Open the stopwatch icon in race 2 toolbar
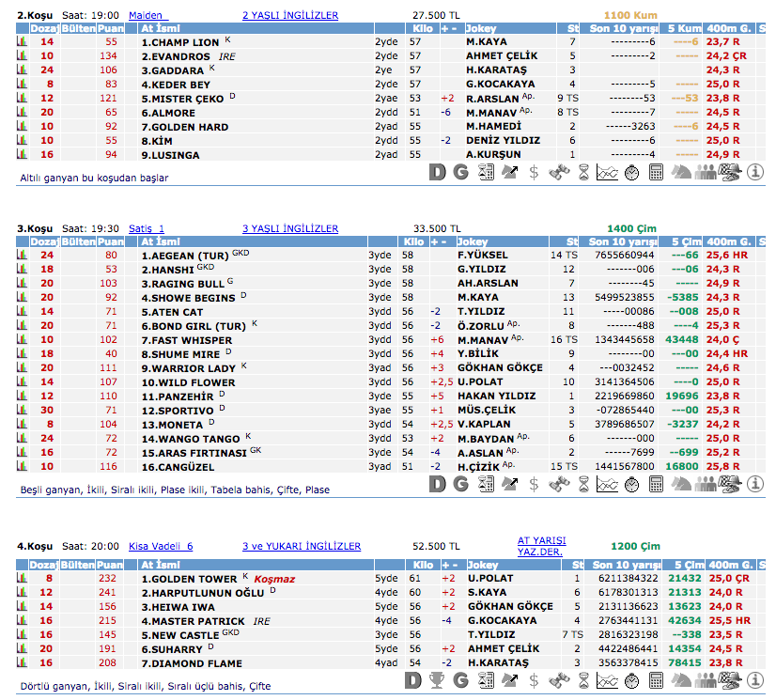Screen dimensions: 776x700 point(632,172)
